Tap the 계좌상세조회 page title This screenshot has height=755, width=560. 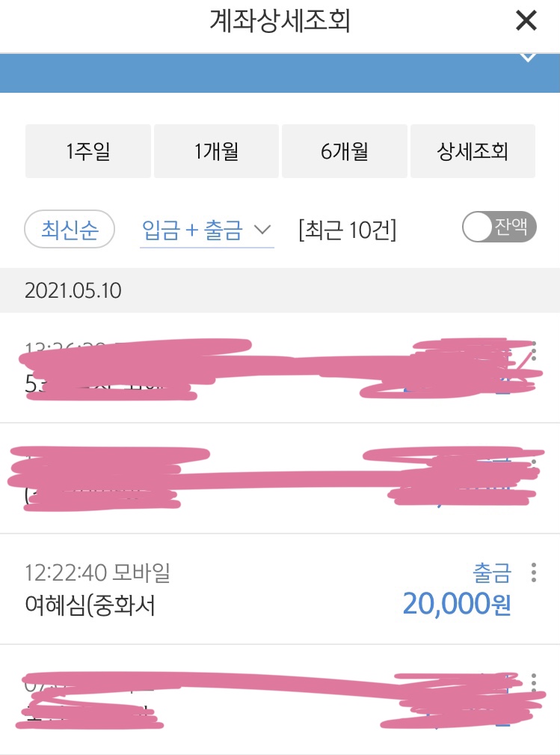280,22
